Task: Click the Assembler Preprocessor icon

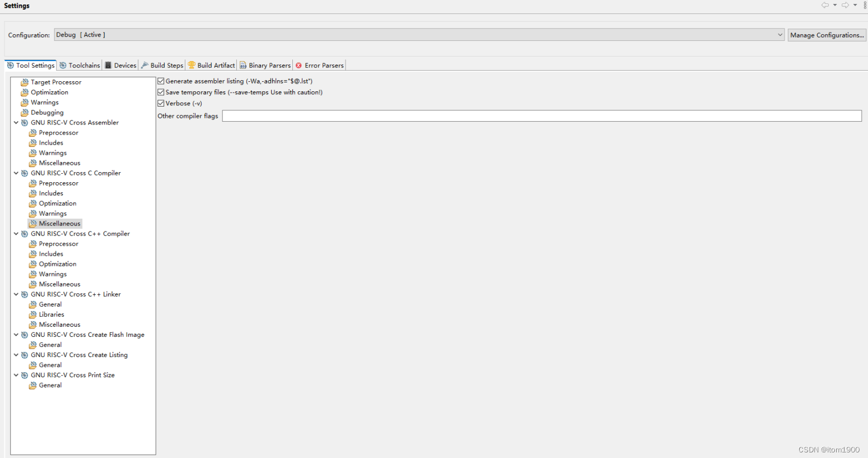Action: (33, 133)
